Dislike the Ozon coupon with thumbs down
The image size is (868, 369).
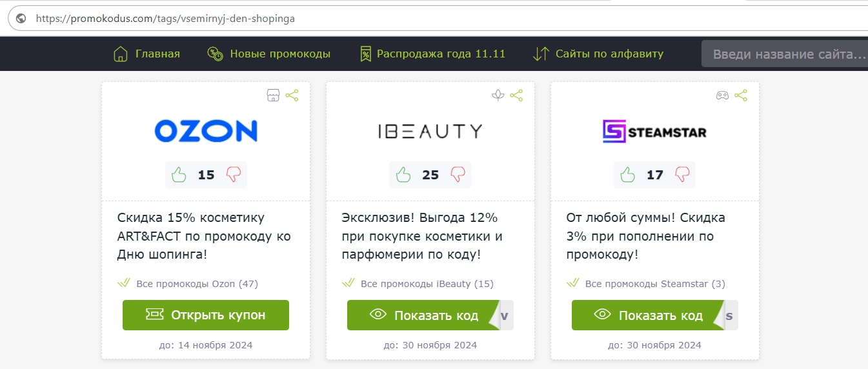point(234,175)
